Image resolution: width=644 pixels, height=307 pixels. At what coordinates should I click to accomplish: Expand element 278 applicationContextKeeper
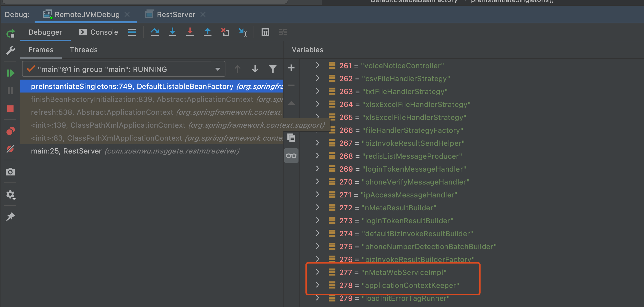[318, 285]
